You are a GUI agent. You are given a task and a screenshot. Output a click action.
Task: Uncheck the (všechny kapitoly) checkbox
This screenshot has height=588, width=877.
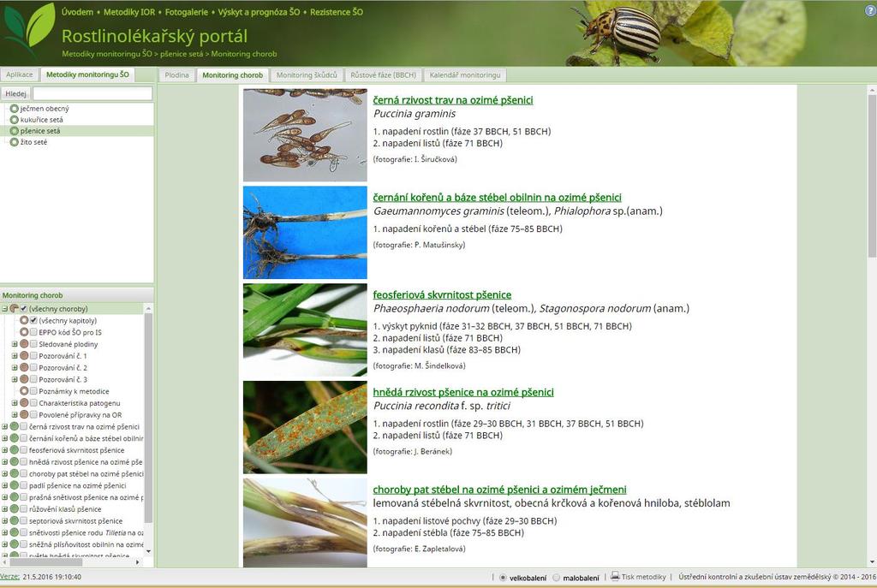click(x=33, y=320)
